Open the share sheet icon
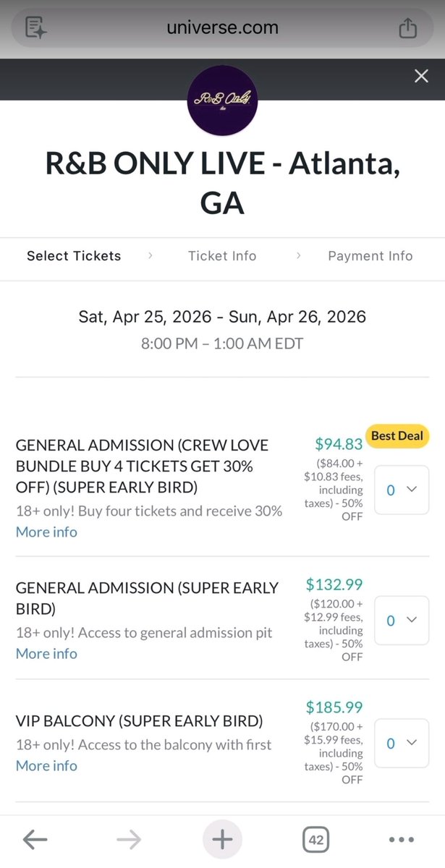The height and width of the screenshot is (868, 445). (x=408, y=28)
